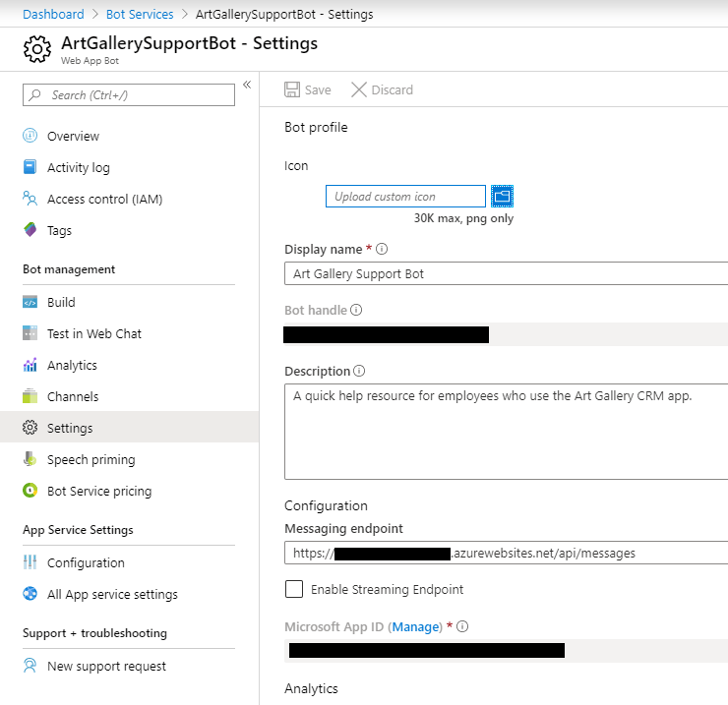Viewport: 728px width, 705px height.
Task: Click the Tags icon
Action: [x=30, y=230]
